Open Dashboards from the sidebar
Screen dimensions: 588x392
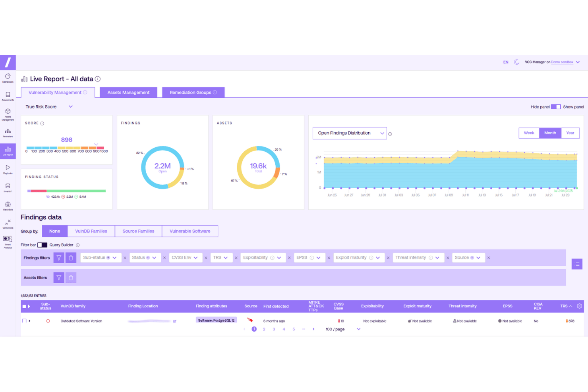(x=8, y=78)
